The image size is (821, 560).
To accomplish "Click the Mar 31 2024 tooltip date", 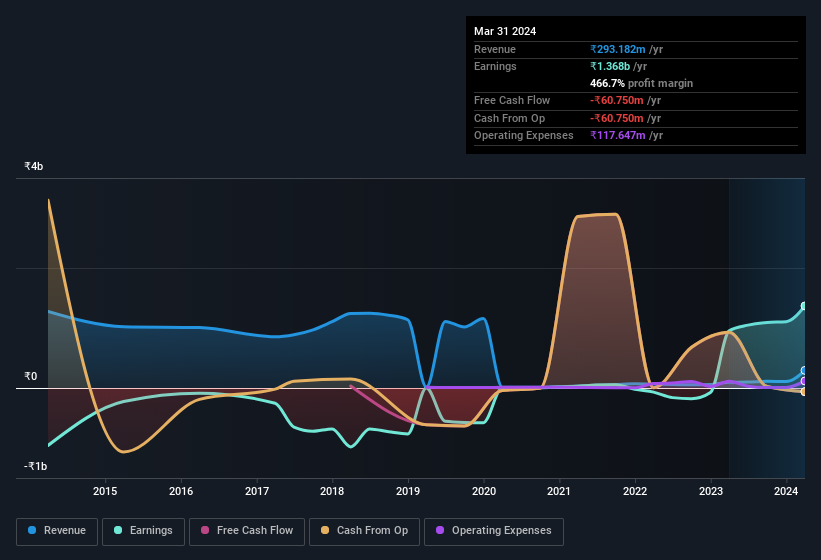I will [505, 31].
